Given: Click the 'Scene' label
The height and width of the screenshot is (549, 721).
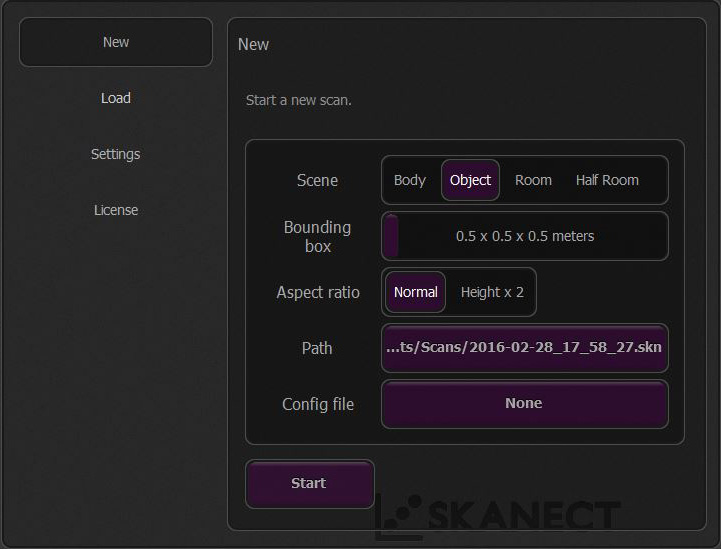Looking at the screenshot, I should (317, 180).
